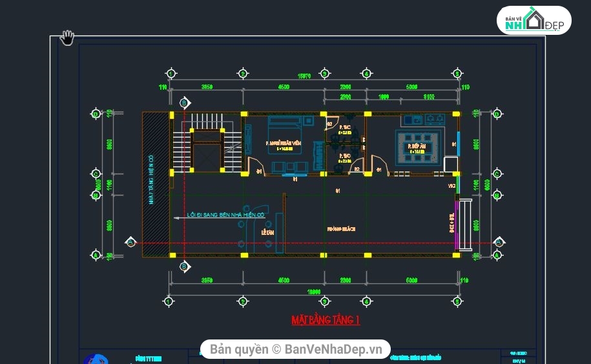Select the white square in the kitchen corner
The width and height of the screenshot is (591, 364).
(451, 165)
